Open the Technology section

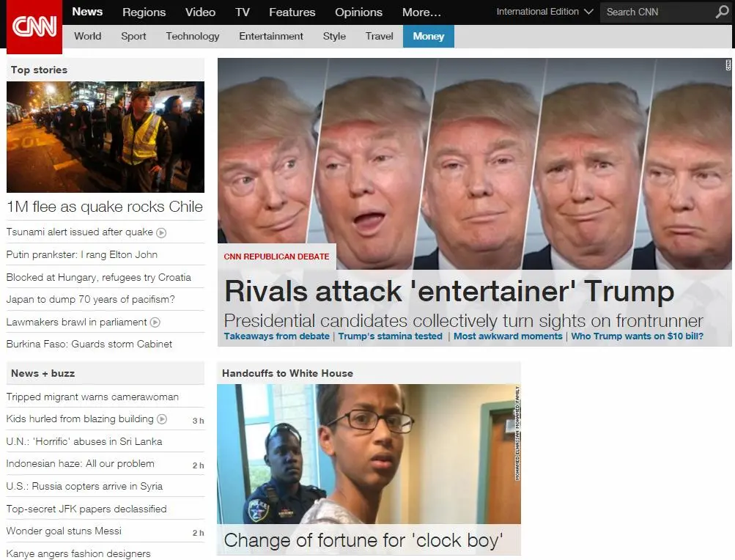point(192,36)
